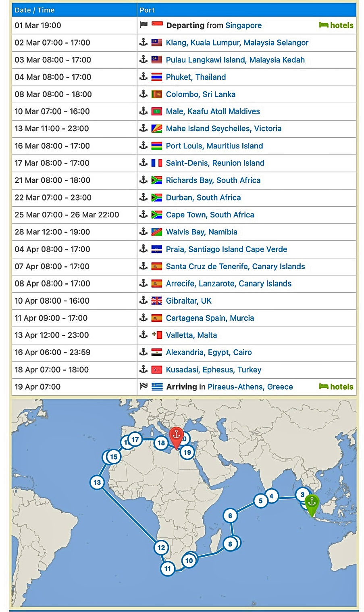Open the Phuket, Thailand port link
This screenshot has height=612, width=364.
click(196, 77)
